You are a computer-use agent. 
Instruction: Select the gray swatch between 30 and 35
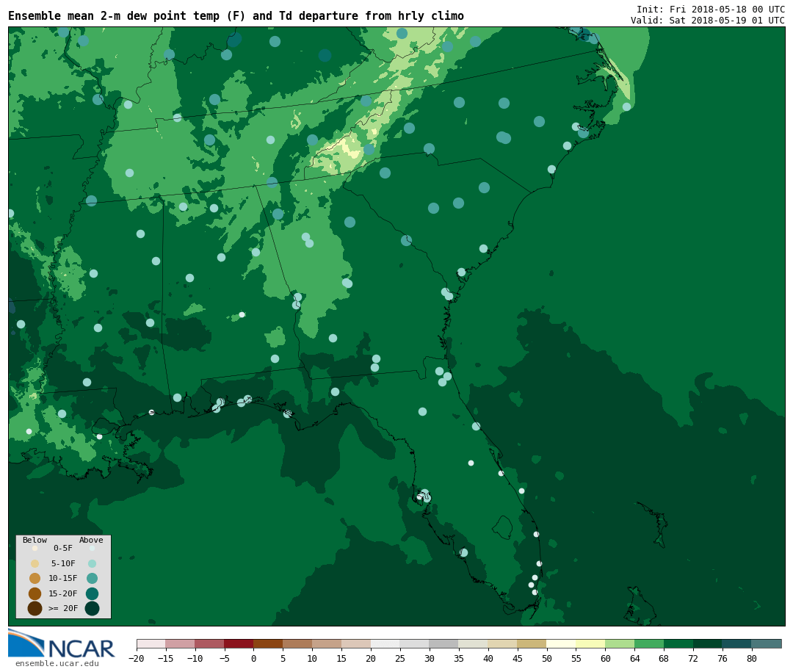click(444, 643)
